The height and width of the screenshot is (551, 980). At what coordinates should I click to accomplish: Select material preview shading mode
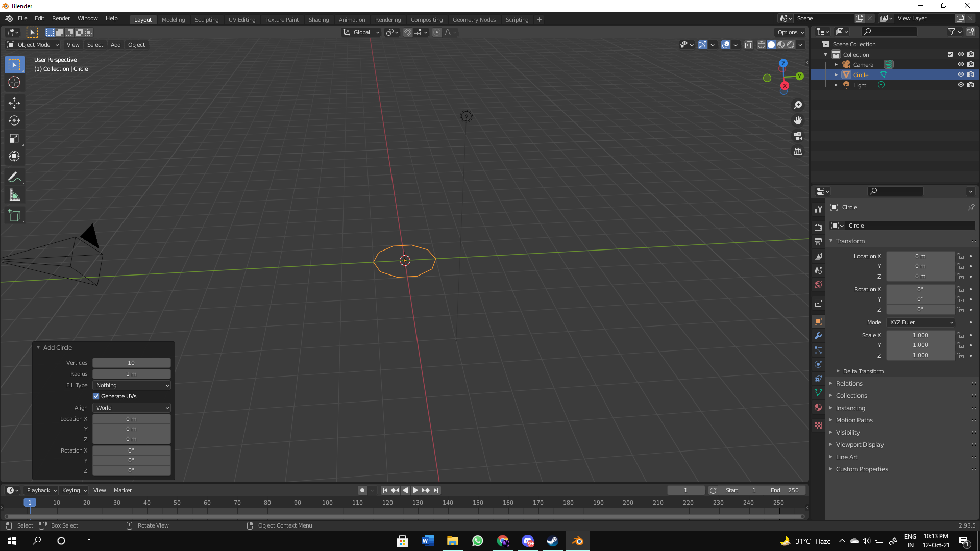[781, 45]
